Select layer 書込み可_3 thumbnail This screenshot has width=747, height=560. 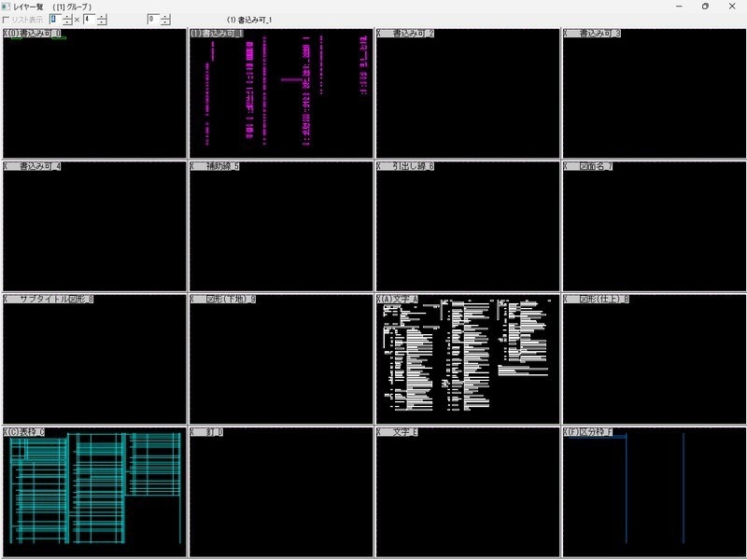tap(655, 93)
